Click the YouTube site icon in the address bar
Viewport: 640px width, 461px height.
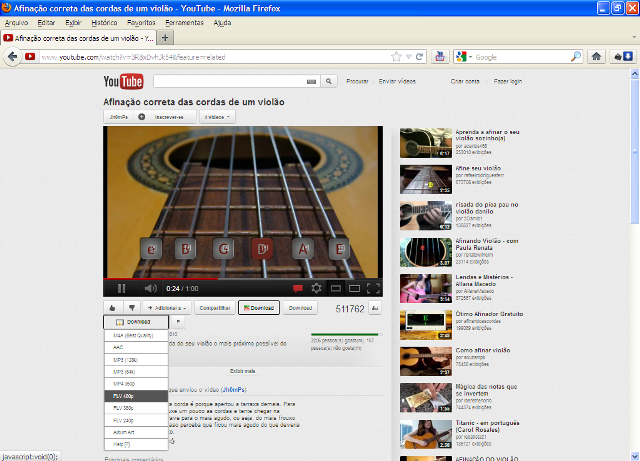click(30, 57)
